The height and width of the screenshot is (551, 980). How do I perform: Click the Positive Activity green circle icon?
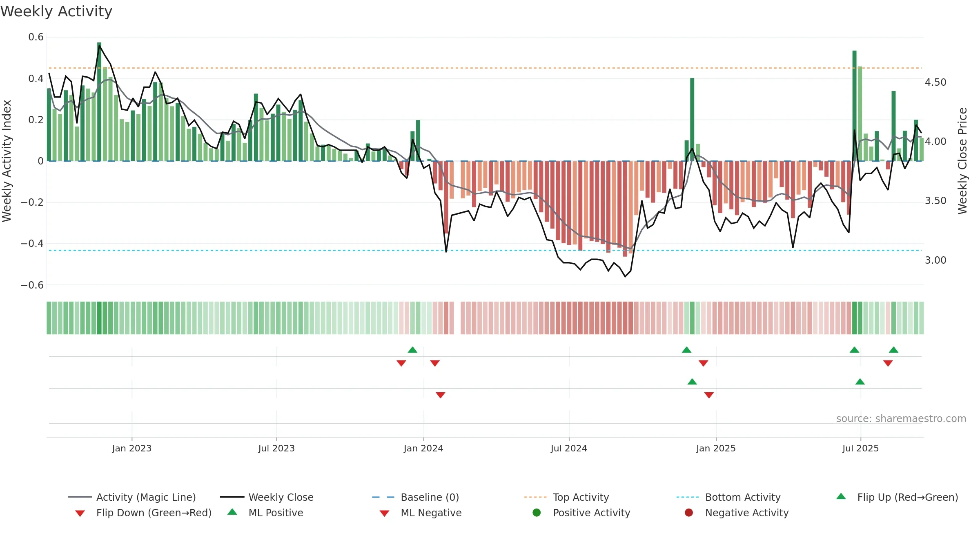pyautogui.click(x=537, y=513)
